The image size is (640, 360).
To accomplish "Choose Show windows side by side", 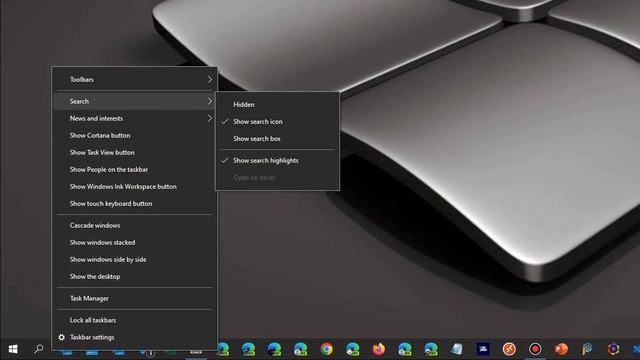I will tap(135, 260).
